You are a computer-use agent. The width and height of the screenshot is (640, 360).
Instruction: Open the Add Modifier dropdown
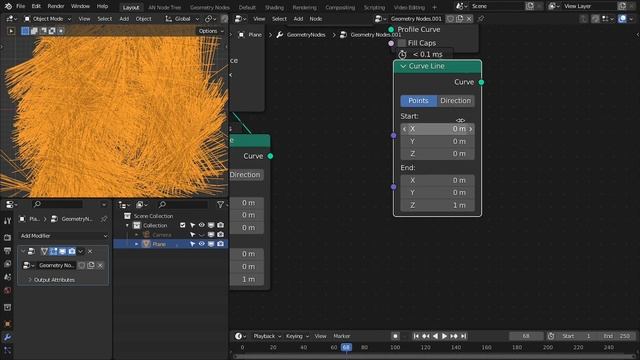[x=64, y=236]
